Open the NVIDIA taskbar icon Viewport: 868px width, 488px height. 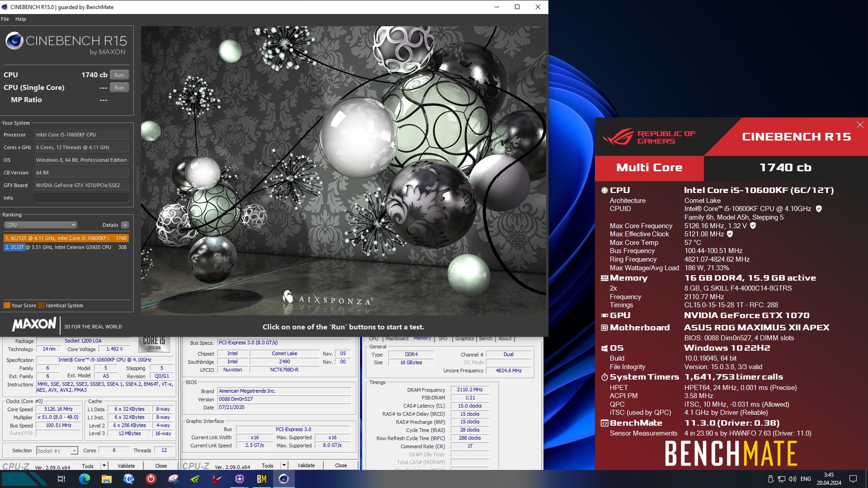point(195,479)
